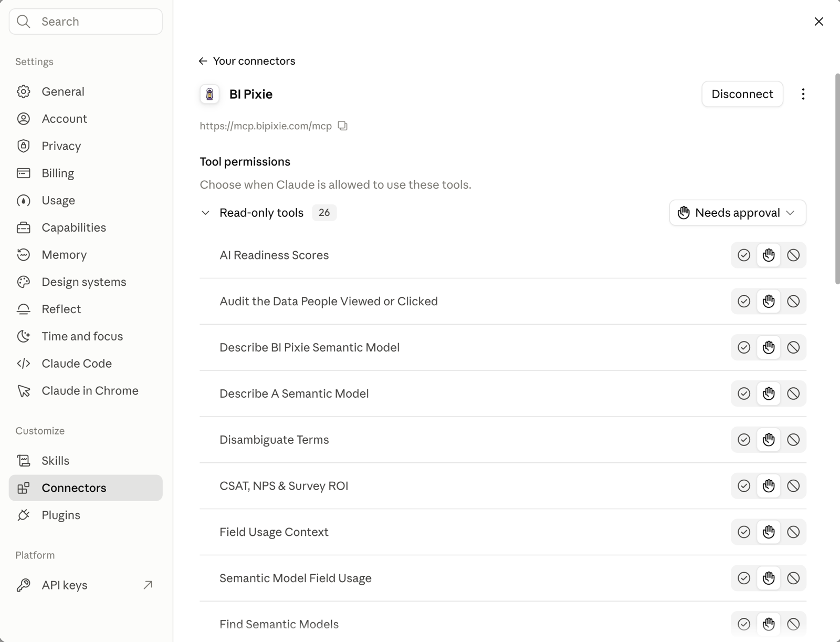Always allow Find Semantic Models
840x642 pixels.
(x=744, y=624)
